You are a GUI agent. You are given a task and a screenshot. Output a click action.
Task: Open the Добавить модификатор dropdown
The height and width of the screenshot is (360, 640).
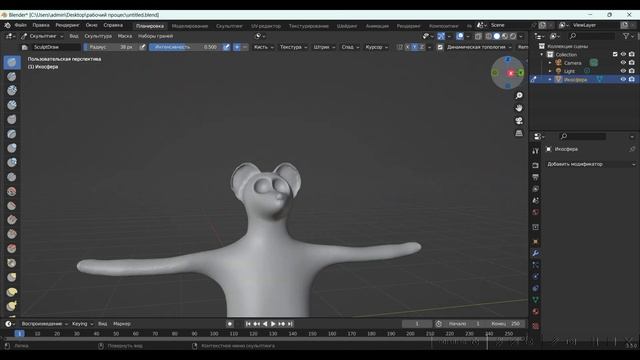pos(591,164)
